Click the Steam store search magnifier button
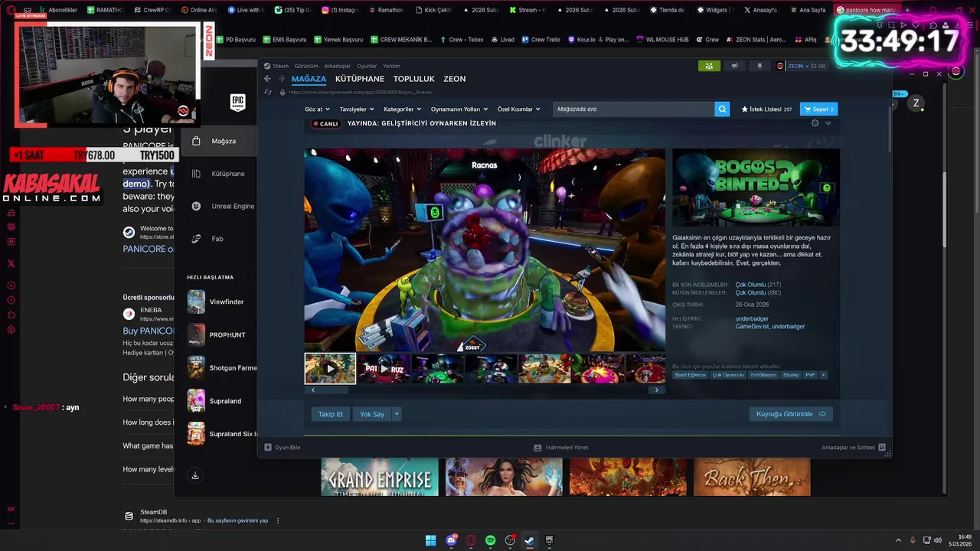This screenshot has height=551, width=980. point(722,109)
